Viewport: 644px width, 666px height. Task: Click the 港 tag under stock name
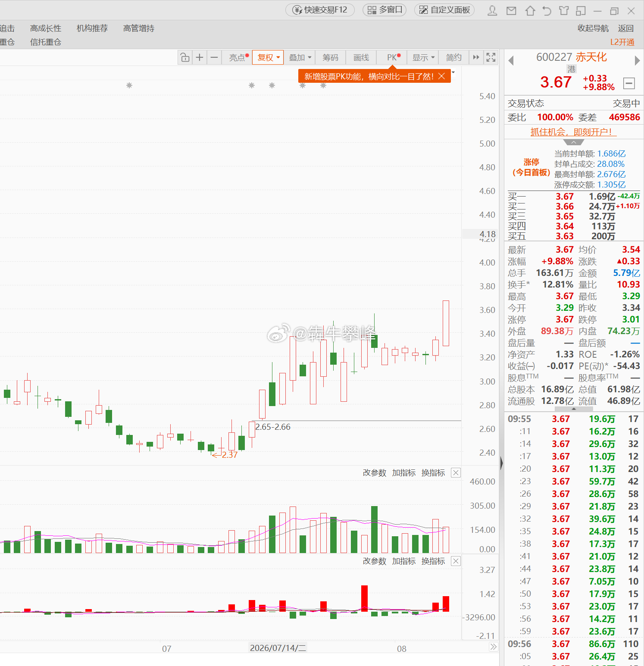click(x=572, y=69)
